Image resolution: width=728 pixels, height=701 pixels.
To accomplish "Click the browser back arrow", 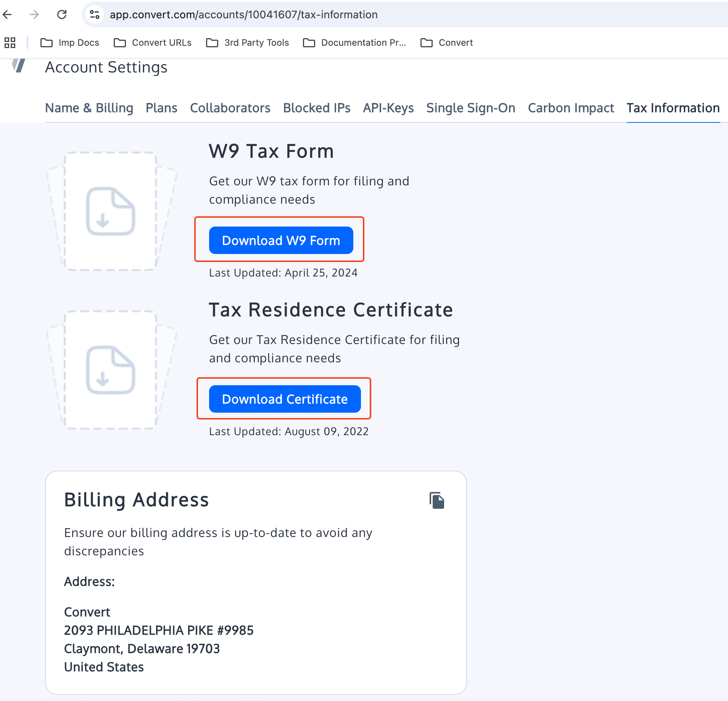I will 8,14.
